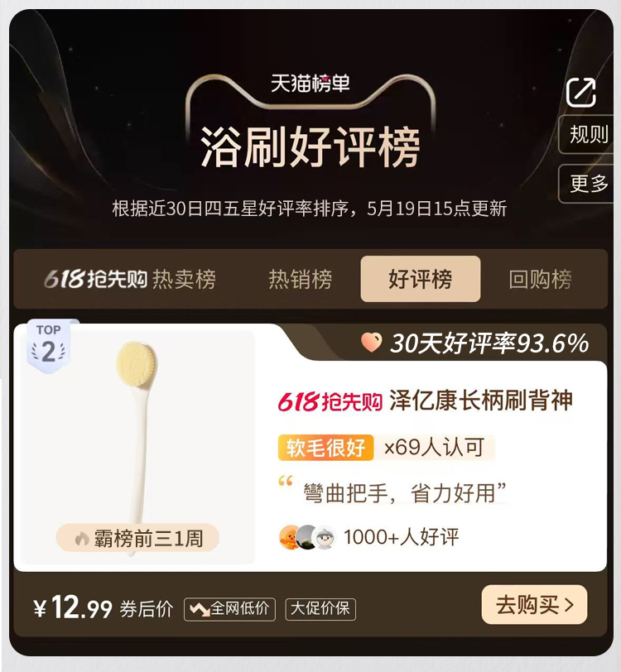Switch to the 回购榜 tab
The height and width of the screenshot is (672, 621).
tap(541, 280)
